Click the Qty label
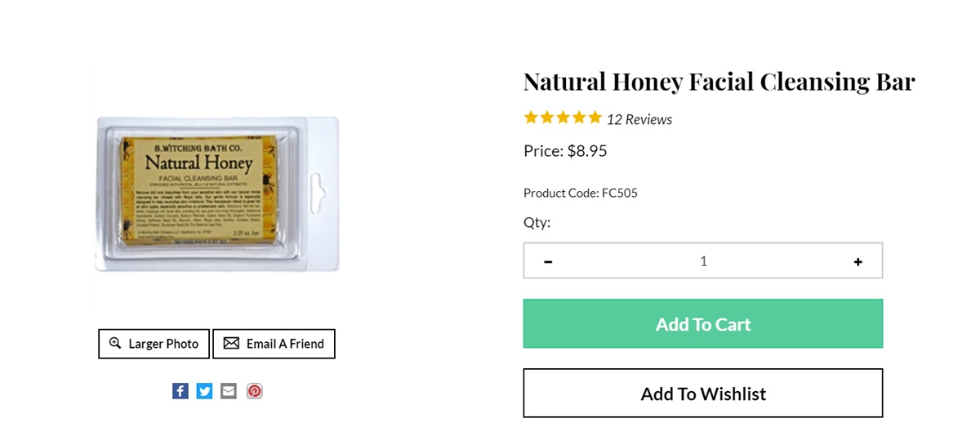 click(x=537, y=222)
